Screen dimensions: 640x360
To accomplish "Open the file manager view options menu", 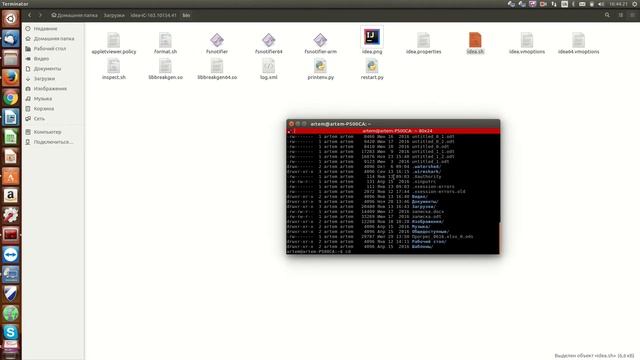I will 632,15.
